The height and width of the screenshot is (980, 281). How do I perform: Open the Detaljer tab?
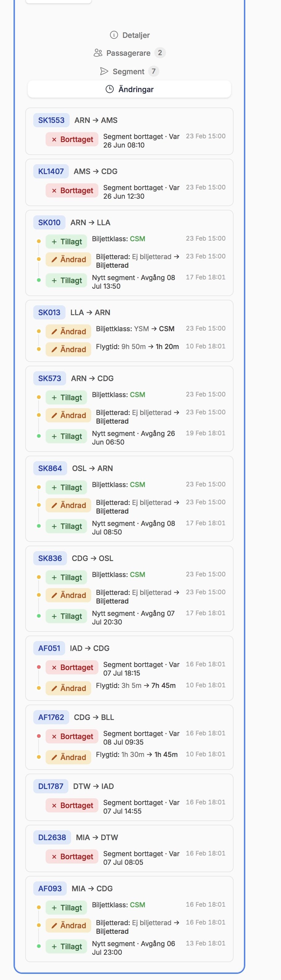130,35
